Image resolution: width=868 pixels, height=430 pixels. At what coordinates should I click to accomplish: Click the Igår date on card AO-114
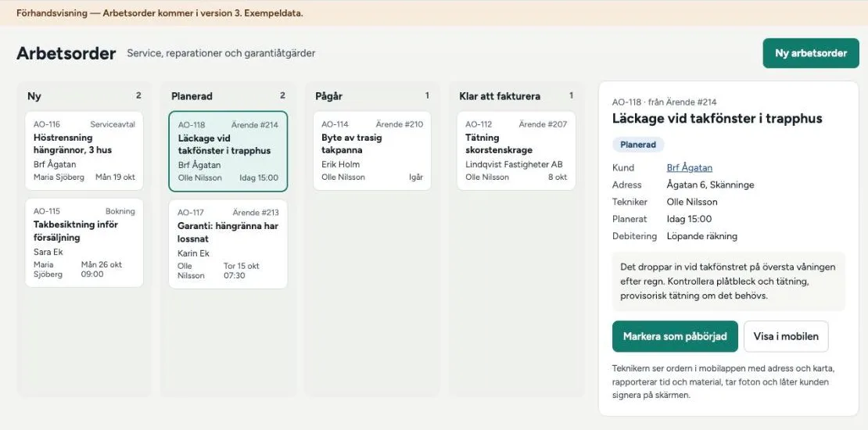pyautogui.click(x=416, y=177)
